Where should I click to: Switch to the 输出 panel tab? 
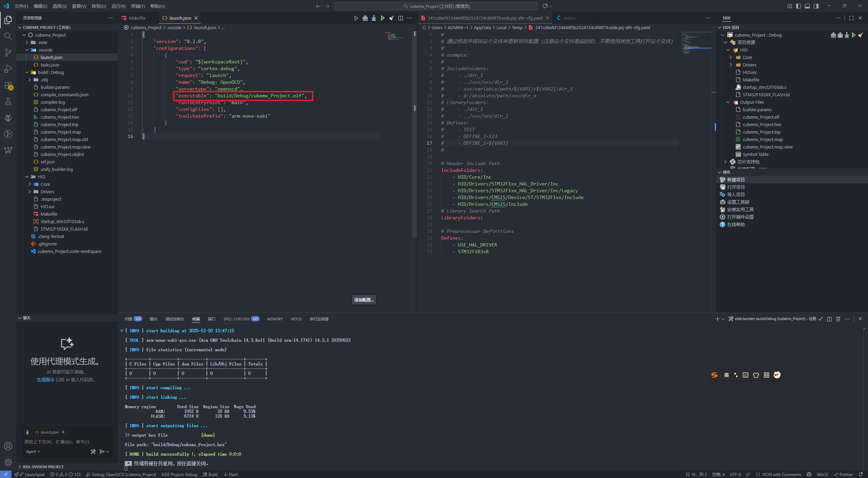click(154, 319)
